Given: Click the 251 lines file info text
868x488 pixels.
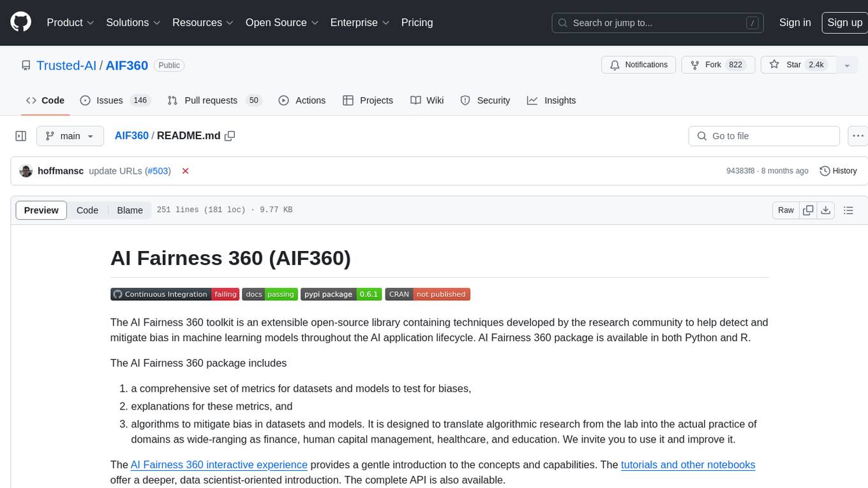Looking at the screenshot, I should [x=224, y=210].
